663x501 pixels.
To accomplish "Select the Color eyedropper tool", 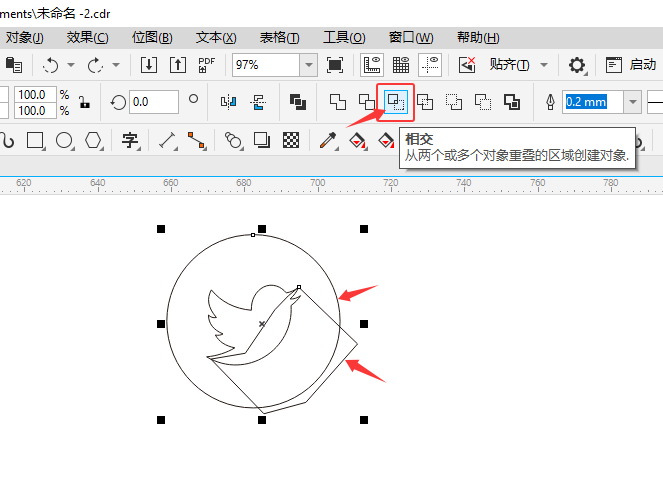I will [x=329, y=140].
